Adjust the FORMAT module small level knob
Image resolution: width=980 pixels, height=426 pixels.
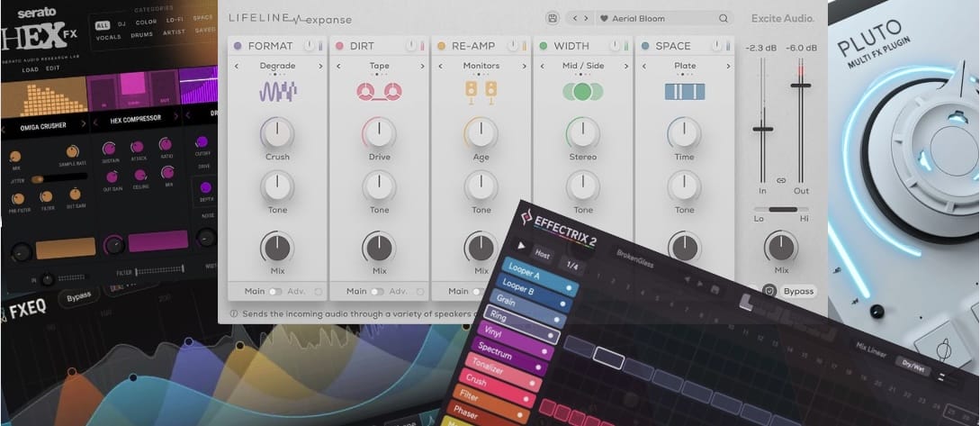tap(309, 46)
